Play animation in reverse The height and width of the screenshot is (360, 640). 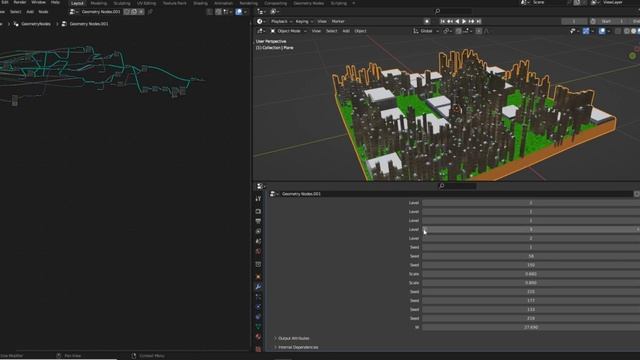click(457, 21)
